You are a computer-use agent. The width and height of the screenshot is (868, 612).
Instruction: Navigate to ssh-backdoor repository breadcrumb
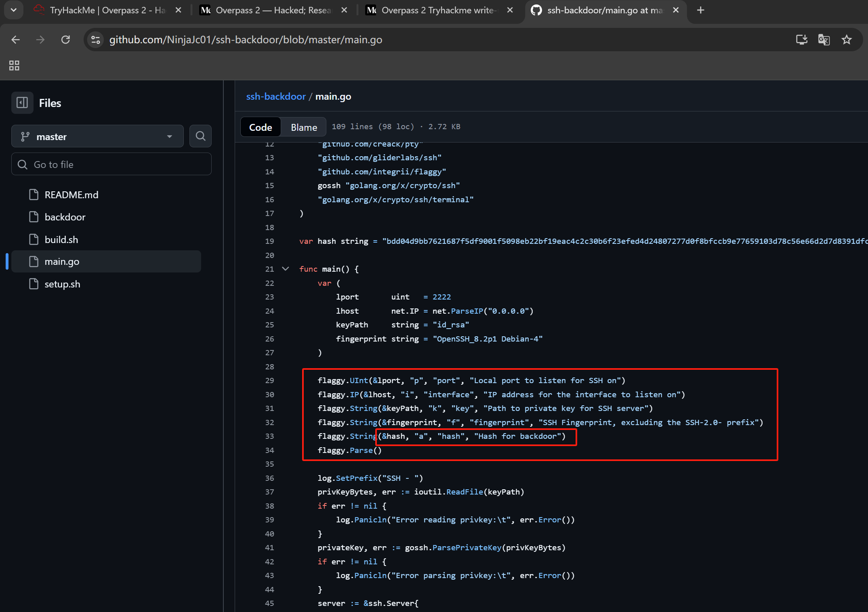[x=276, y=96]
